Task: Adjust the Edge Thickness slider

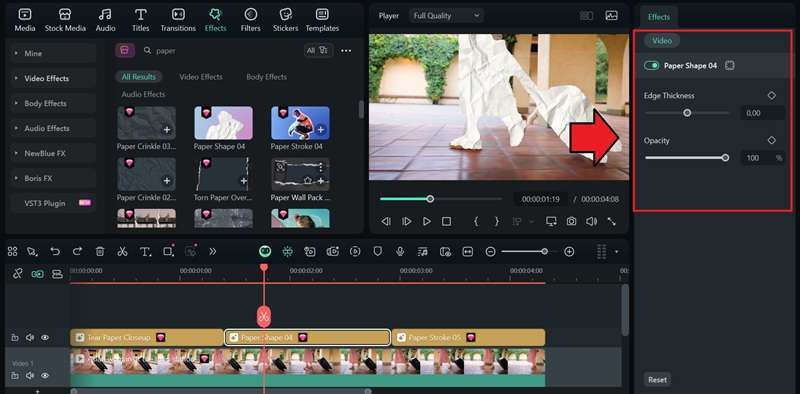Action: pyautogui.click(x=687, y=113)
